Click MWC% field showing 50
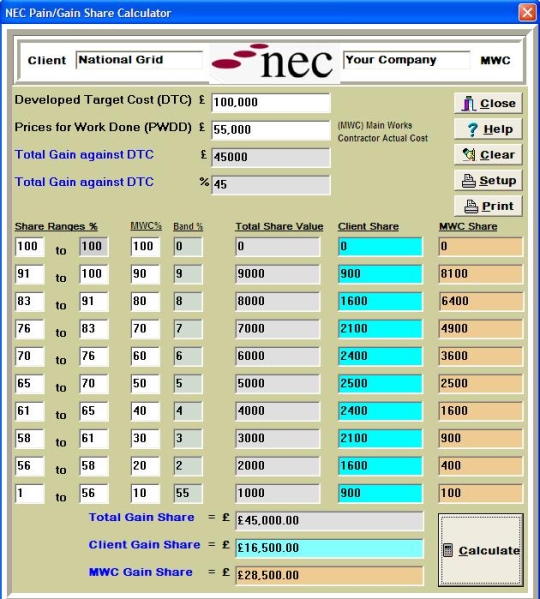Image resolution: width=540 pixels, height=599 pixels. tap(145, 384)
